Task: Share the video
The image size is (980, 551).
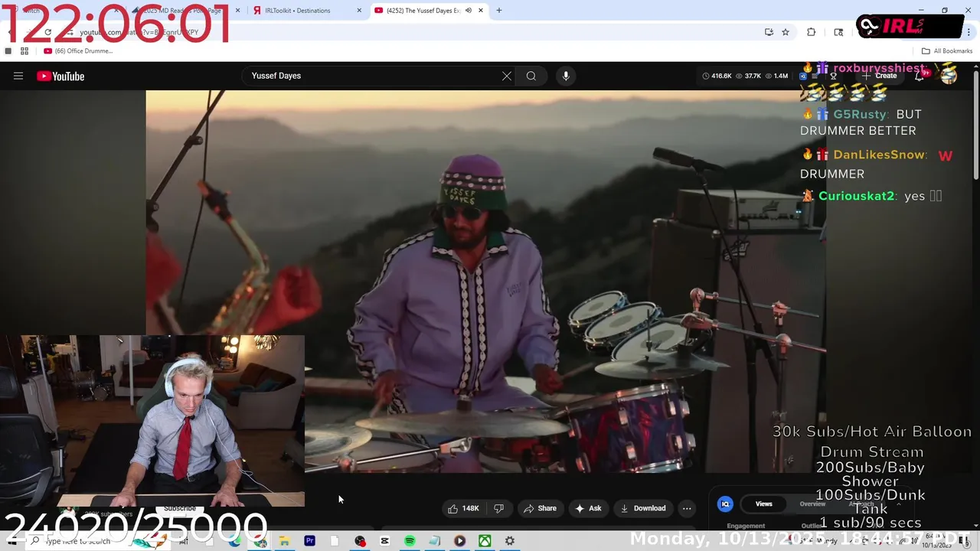Action: (x=540, y=508)
